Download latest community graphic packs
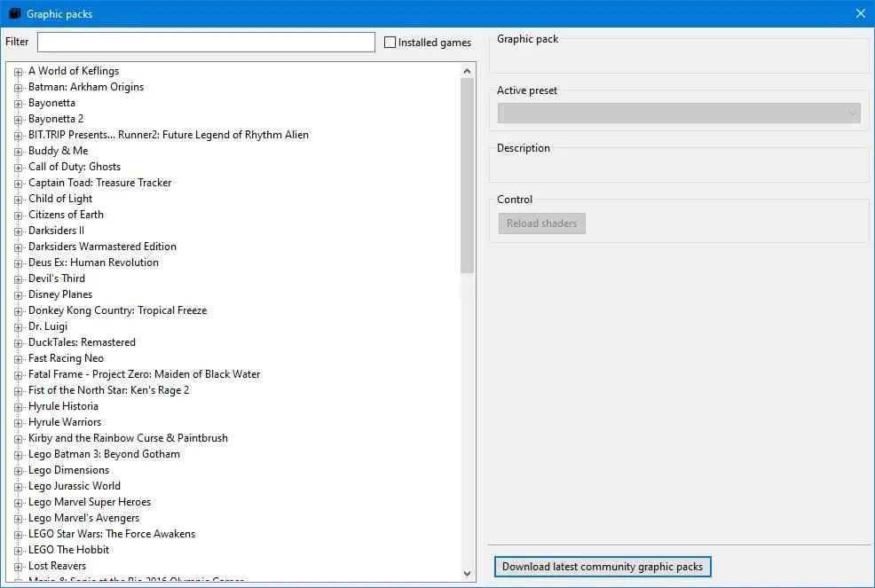The width and height of the screenshot is (875, 588). 603,567
